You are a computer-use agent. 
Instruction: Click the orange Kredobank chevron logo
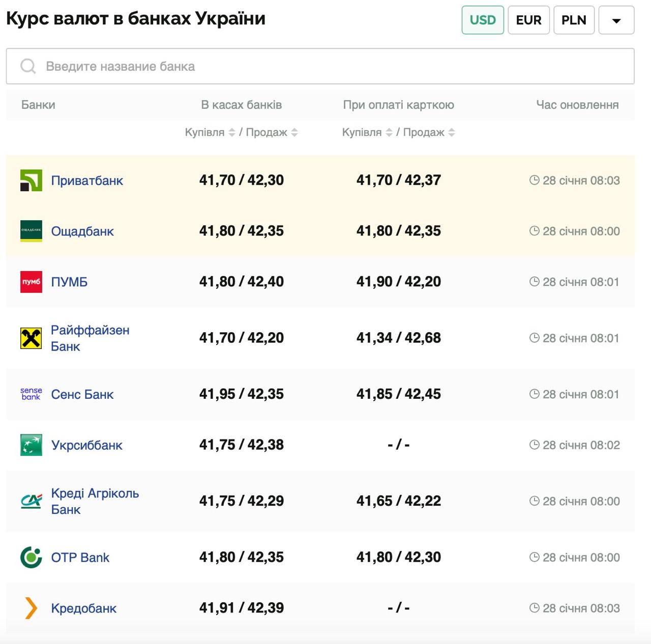coord(31,608)
